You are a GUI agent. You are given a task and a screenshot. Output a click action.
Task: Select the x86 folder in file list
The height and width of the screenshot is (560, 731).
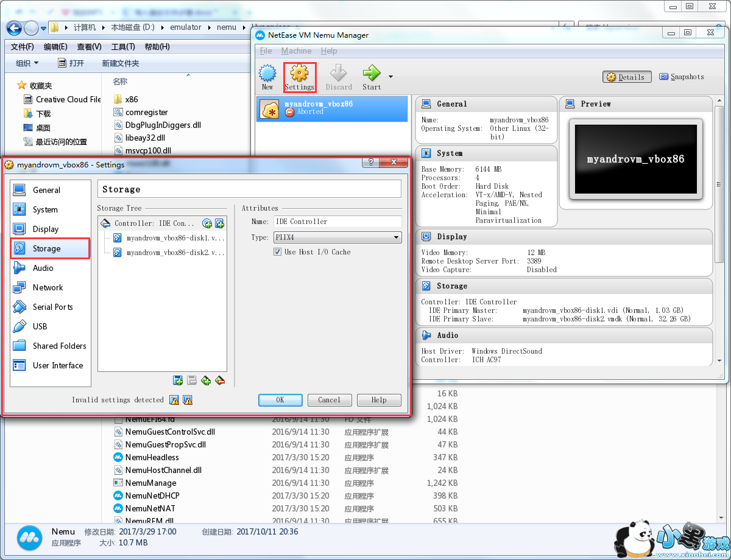click(126, 99)
